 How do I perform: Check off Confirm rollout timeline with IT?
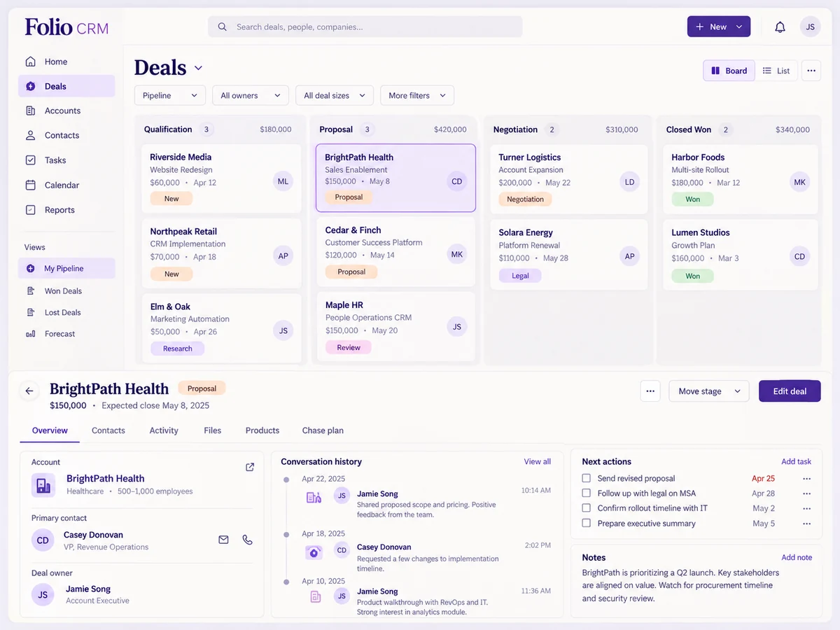[587, 508]
